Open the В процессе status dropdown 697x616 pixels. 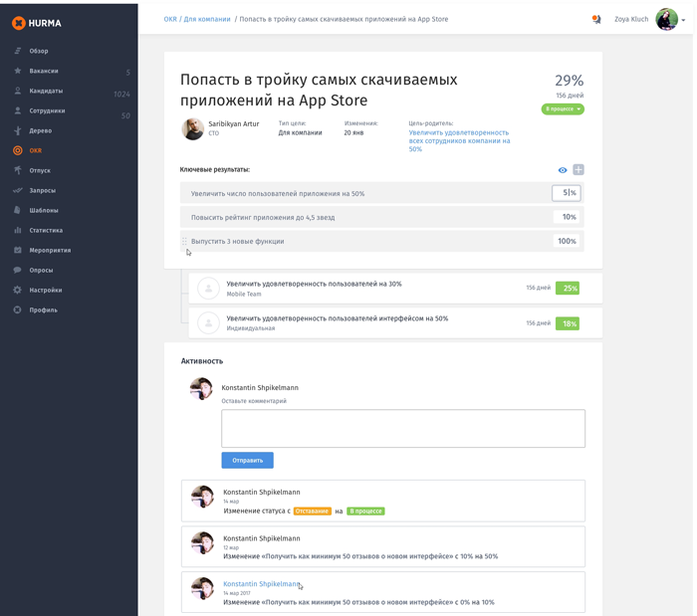563,108
